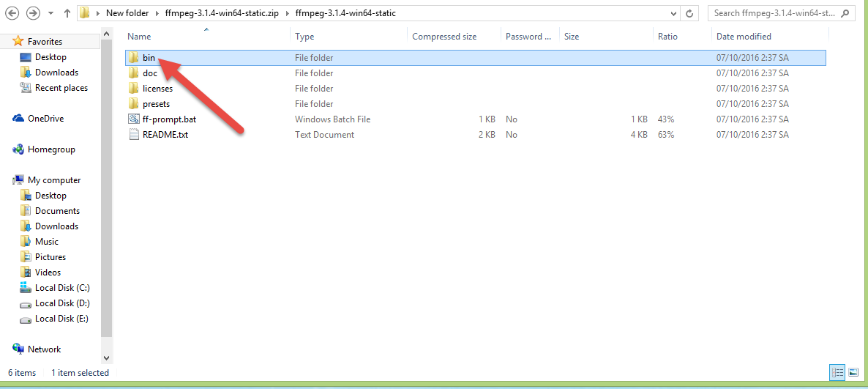Click the 63% ratio value

[666, 136]
